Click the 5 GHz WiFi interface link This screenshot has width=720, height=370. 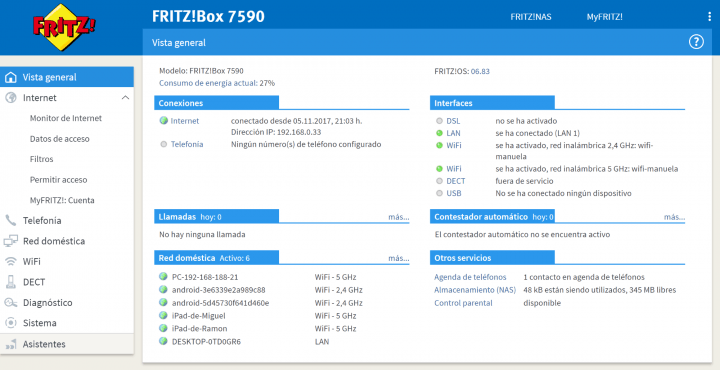point(454,169)
